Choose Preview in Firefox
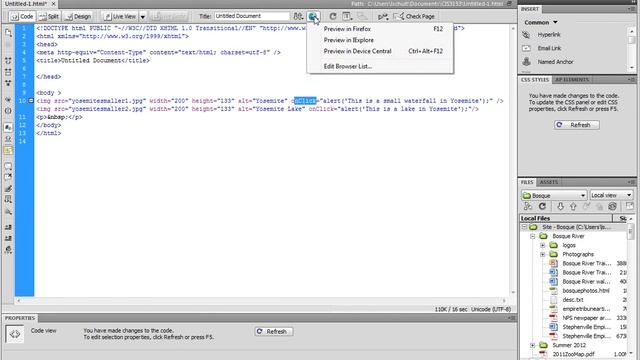 click(x=380, y=29)
